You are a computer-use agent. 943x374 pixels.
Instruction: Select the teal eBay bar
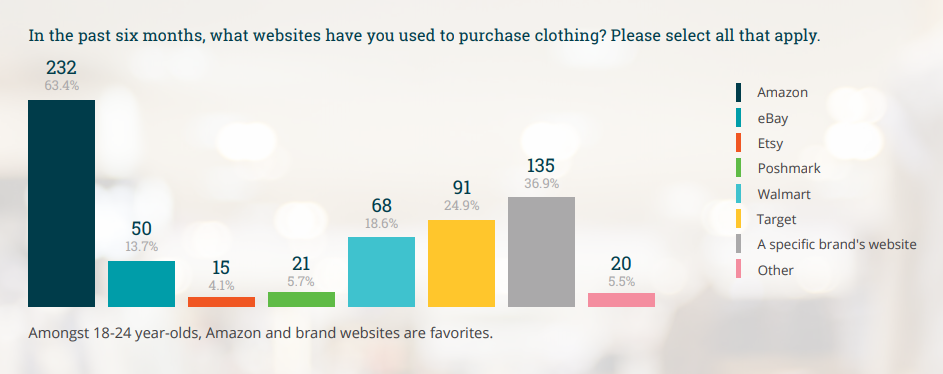point(141,284)
